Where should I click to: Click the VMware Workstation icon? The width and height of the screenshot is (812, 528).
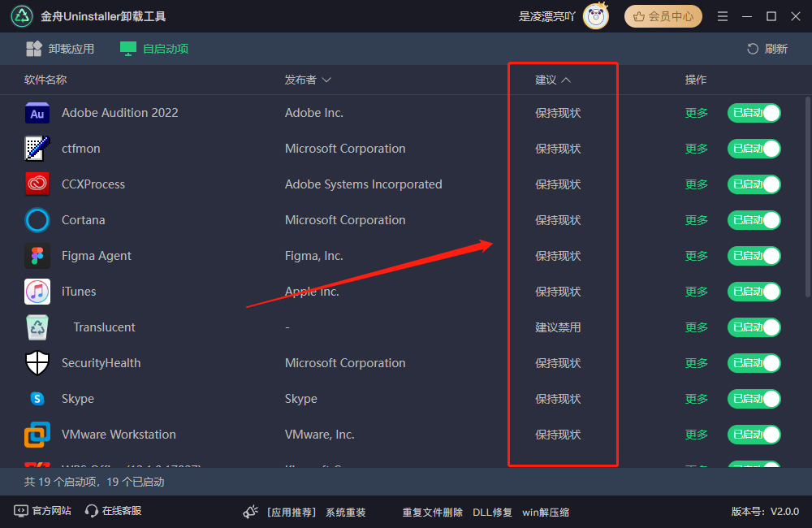click(37, 435)
